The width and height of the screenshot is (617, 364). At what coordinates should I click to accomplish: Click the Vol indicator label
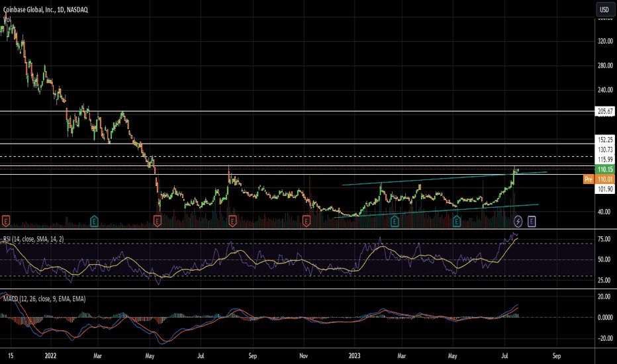coord(7,19)
